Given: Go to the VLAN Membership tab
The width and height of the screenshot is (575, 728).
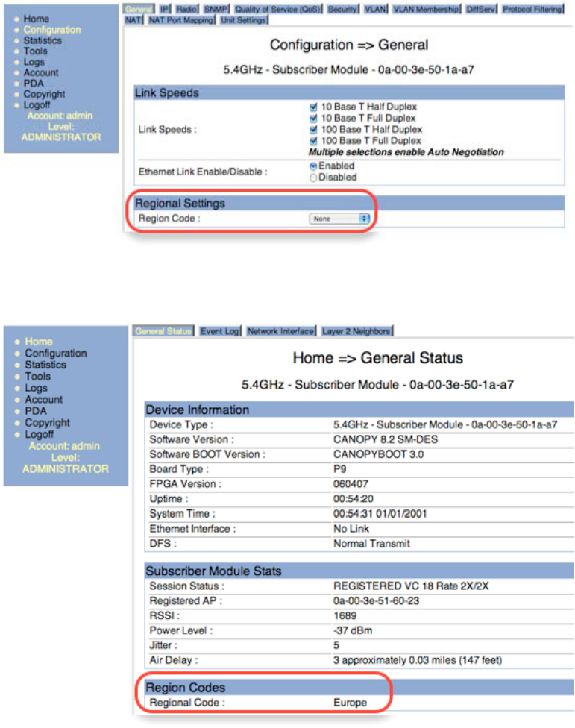Looking at the screenshot, I should coord(426,9).
